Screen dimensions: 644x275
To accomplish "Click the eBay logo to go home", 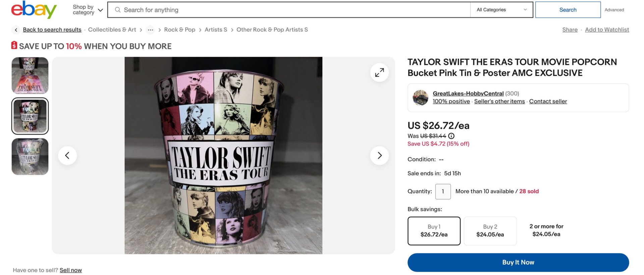I will tap(34, 9).
